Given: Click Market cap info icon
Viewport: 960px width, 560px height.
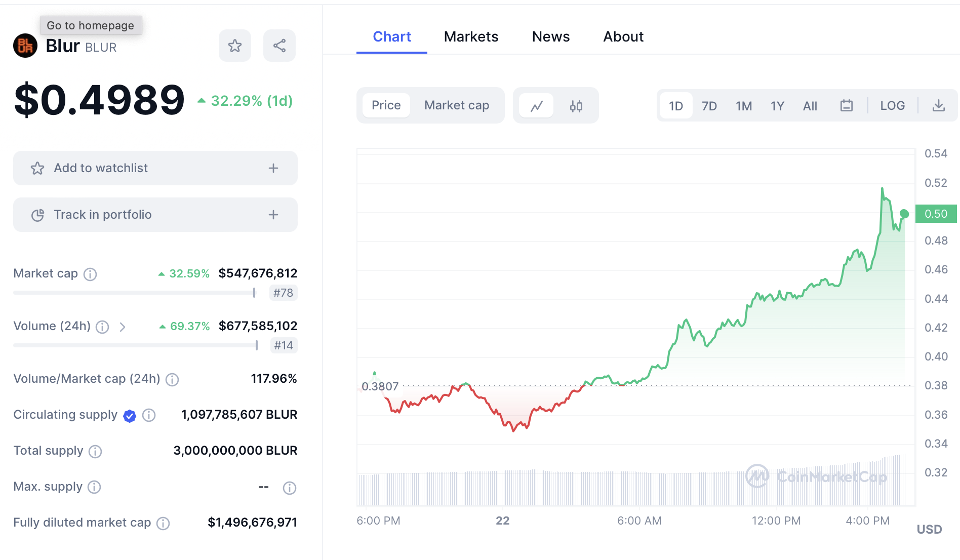Looking at the screenshot, I should (90, 274).
